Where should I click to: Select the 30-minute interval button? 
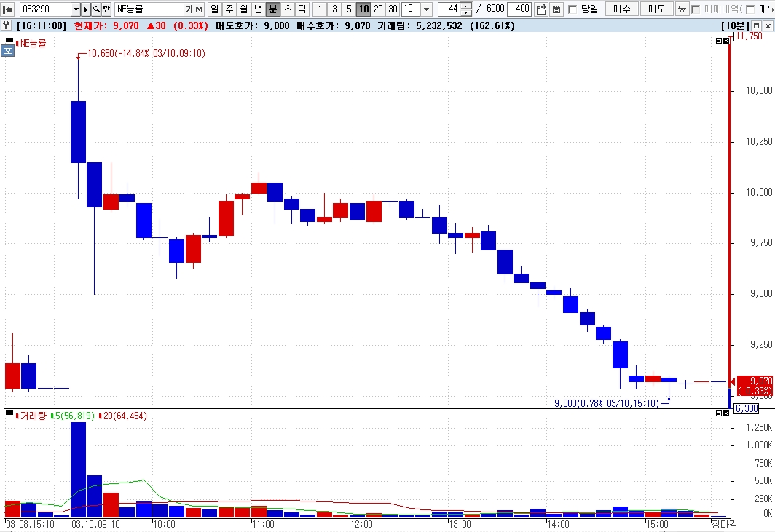coord(393,9)
